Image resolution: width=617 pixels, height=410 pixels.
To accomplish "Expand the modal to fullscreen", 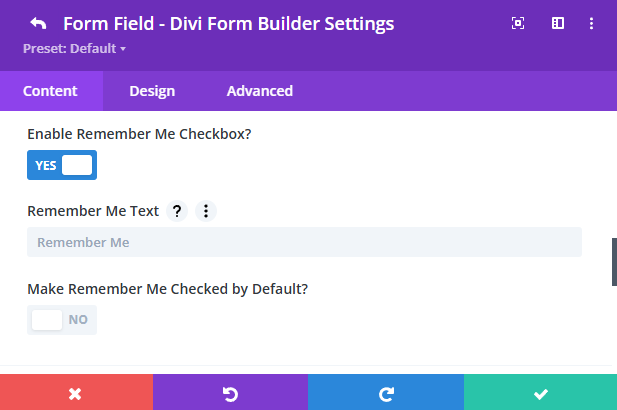I will pyautogui.click(x=518, y=23).
